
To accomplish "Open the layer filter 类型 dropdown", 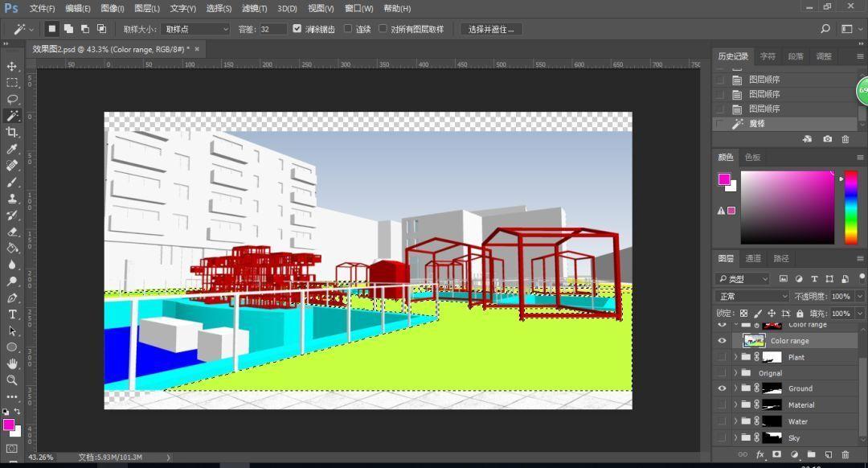I will point(743,278).
